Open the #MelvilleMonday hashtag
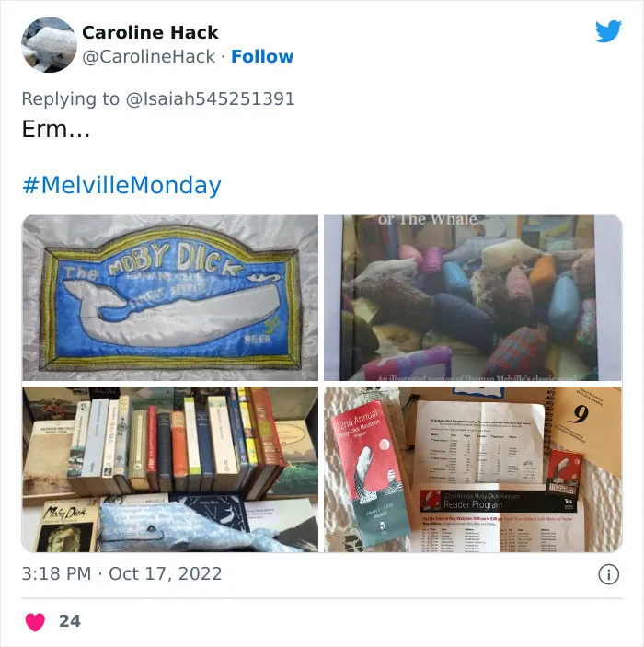 (x=121, y=185)
